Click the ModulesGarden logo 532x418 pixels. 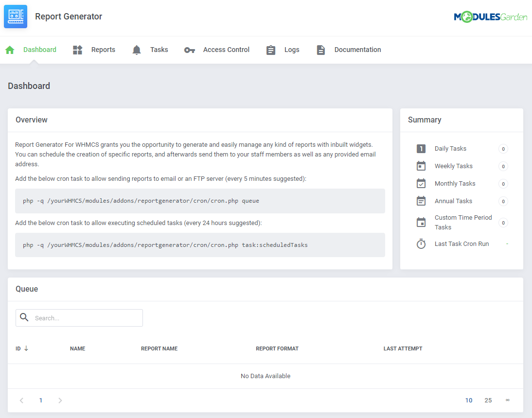[490, 17]
